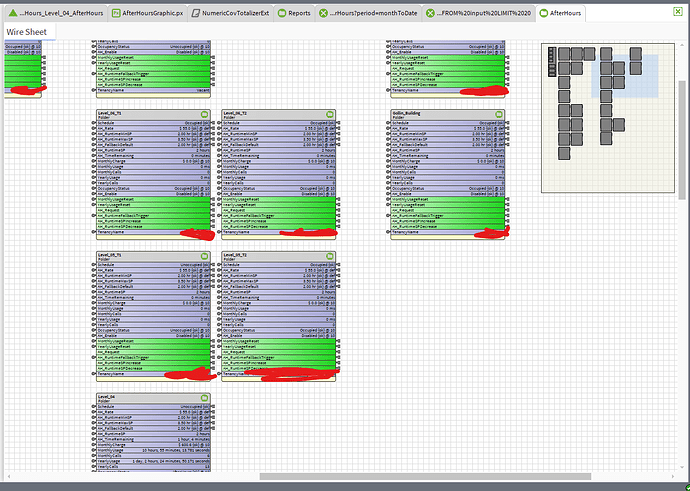
Task: Select YearlyCalls row in Level_05_T2 block
Action: pos(279,325)
